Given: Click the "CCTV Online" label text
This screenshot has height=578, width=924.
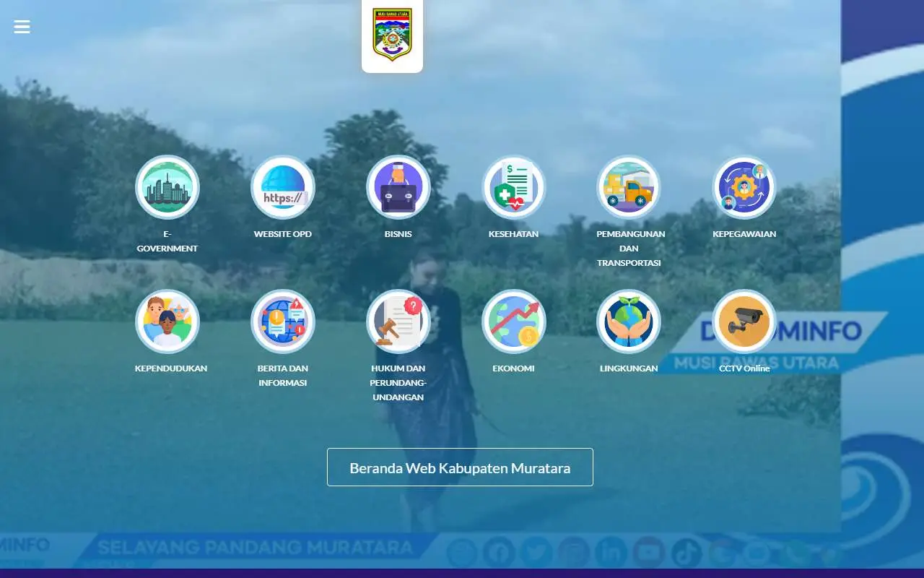Looking at the screenshot, I should [744, 368].
